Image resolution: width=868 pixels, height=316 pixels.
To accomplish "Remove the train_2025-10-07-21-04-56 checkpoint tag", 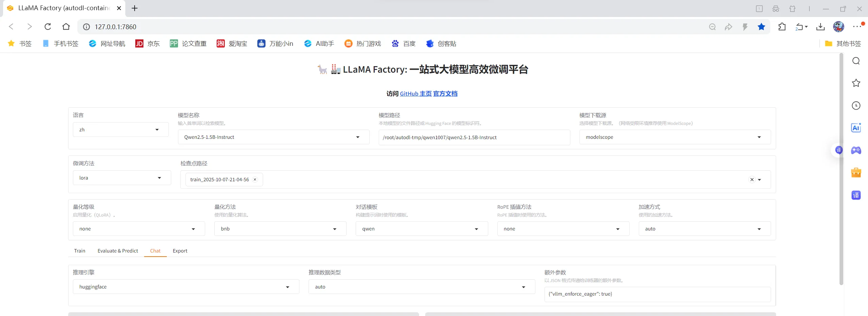I will pyautogui.click(x=255, y=180).
